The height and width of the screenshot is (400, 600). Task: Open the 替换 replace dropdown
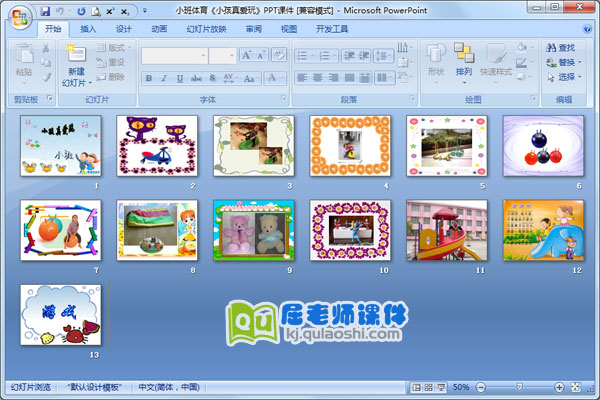[x=564, y=62]
